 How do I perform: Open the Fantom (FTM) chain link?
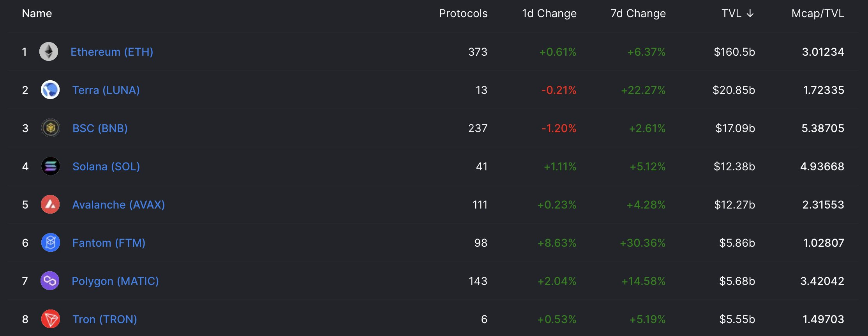coord(109,243)
